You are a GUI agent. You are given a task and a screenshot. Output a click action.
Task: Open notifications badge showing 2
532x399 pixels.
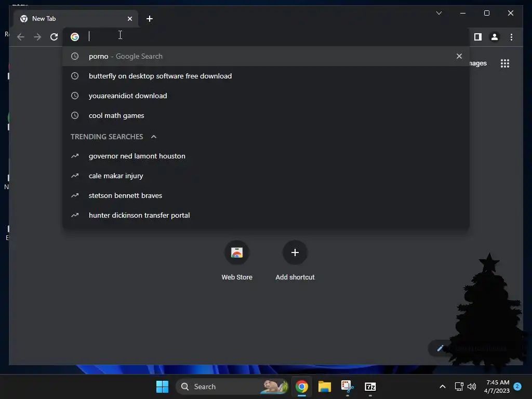tap(517, 386)
